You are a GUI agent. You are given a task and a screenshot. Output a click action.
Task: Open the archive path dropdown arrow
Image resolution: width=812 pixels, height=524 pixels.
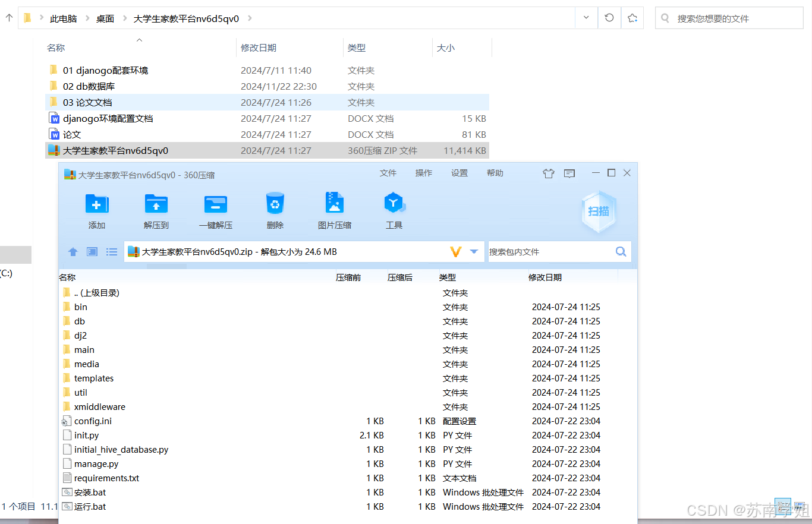474,252
